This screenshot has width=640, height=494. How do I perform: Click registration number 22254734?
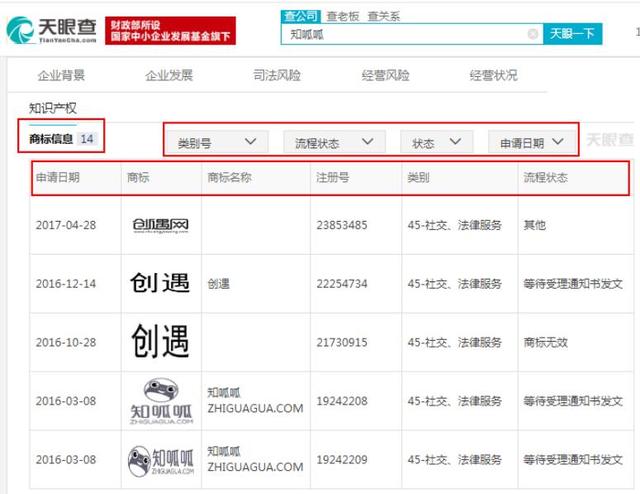[x=342, y=284]
